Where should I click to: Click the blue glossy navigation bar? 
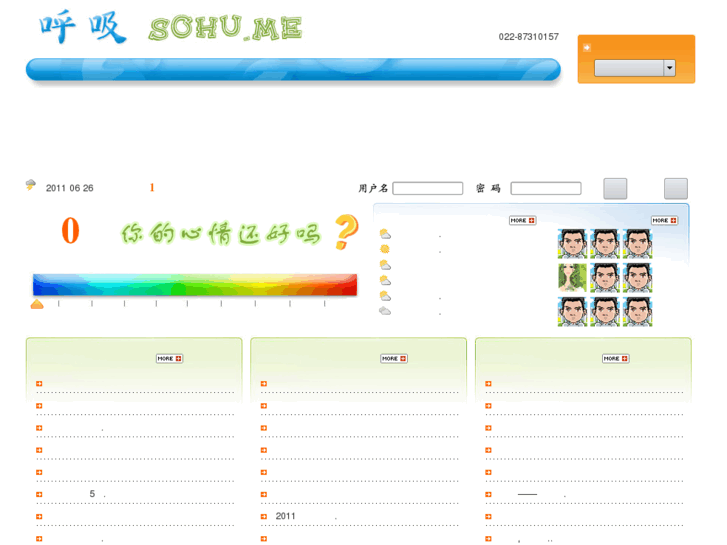tap(293, 70)
